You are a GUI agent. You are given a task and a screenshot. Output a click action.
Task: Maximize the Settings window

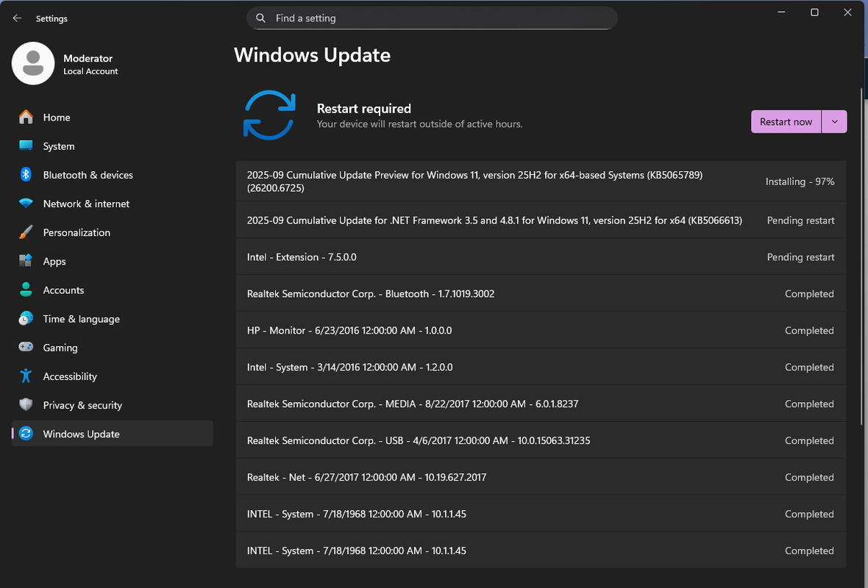coord(814,12)
